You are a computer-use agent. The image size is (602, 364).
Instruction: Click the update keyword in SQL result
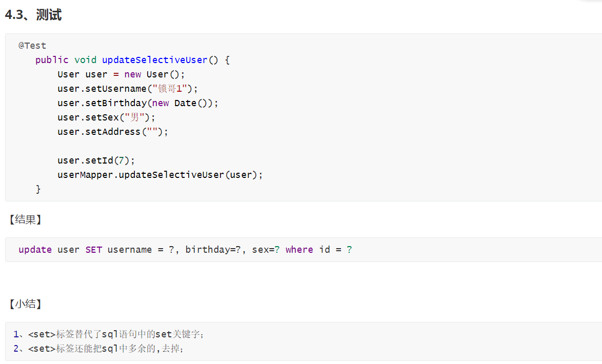tap(35, 250)
